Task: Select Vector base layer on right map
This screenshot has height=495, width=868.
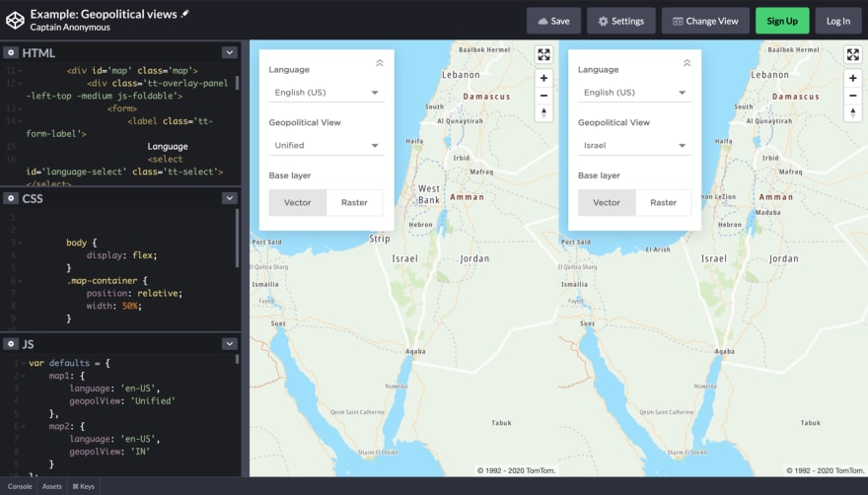Action: [x=607, y=203]
